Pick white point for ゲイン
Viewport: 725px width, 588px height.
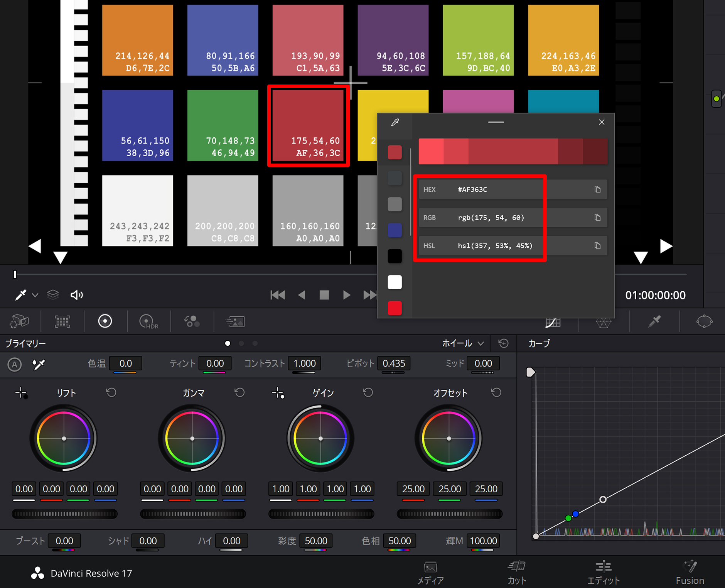point(278,393)
